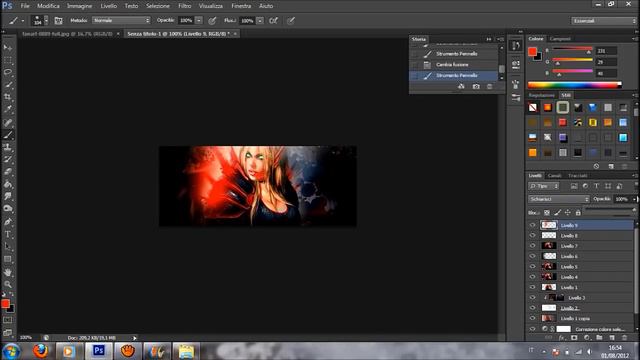Open the File menu
Image resolution: width=640 pixels, height=360 pixels.
pos(25,6)
